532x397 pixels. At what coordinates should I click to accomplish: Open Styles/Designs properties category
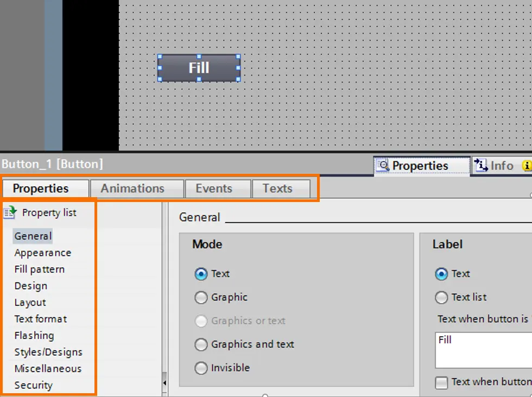[48, 352]
